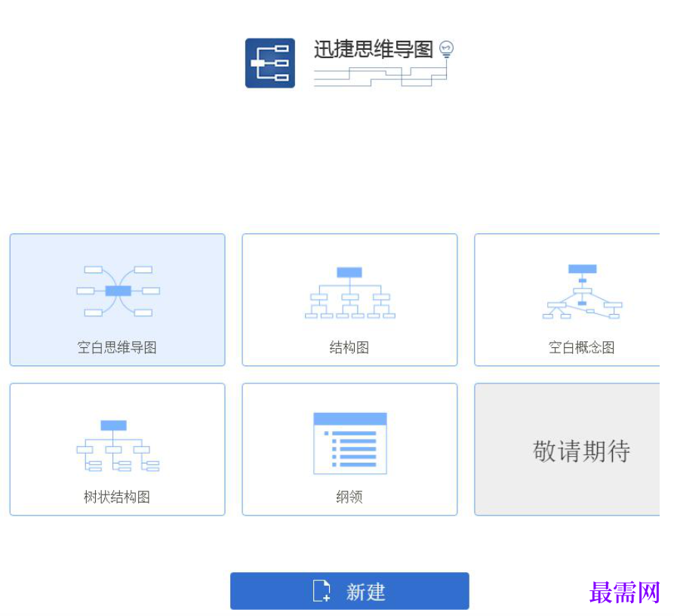
Task: Pick the 空白概念图 template card
Action: (x=567, y=300)
